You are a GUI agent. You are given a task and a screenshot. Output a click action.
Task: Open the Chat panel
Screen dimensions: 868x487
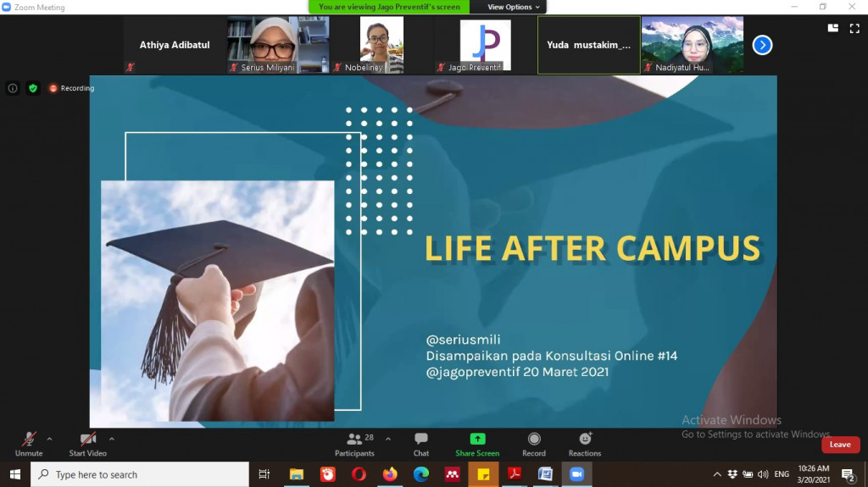(x=421, y=445)
